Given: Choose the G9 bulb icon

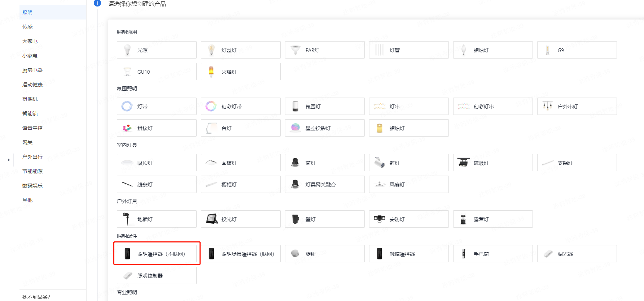Looking at the screenshot, I should [548, 50].
